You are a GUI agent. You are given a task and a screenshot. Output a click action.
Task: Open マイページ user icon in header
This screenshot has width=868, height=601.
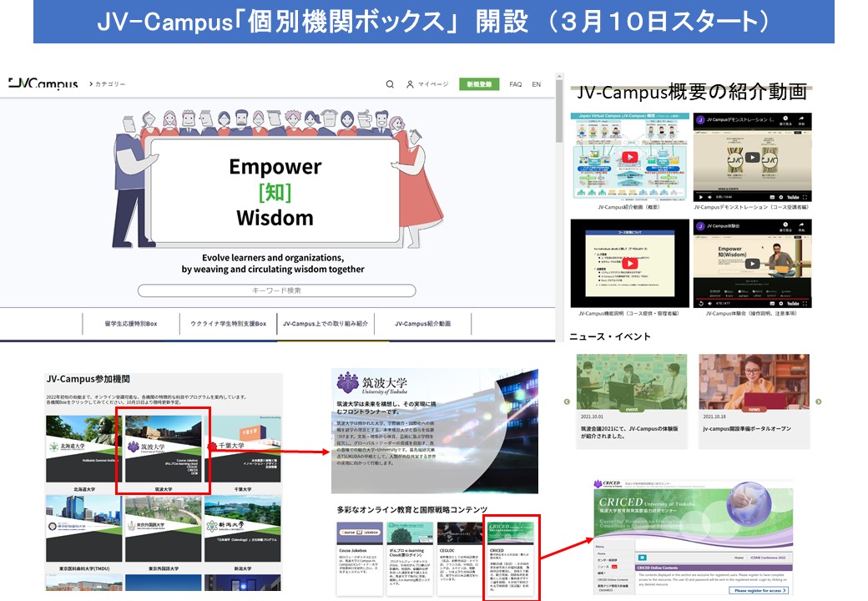point(410,84)
